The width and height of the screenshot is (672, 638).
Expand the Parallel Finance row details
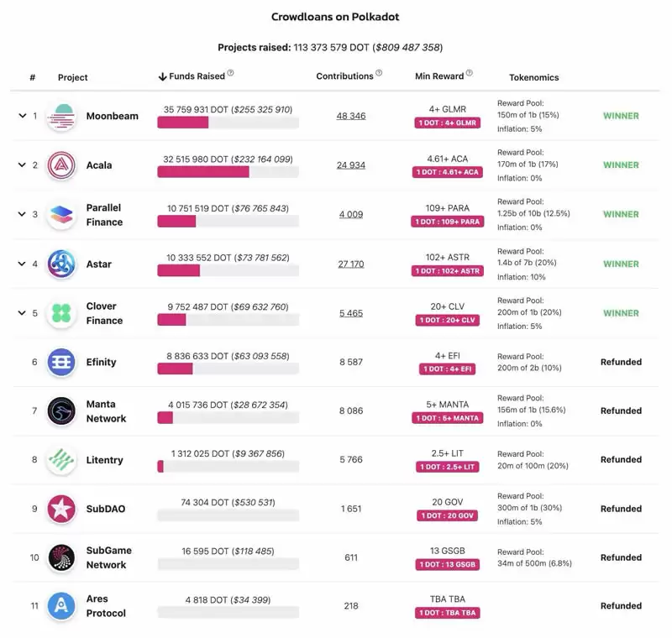pos(22,215)
